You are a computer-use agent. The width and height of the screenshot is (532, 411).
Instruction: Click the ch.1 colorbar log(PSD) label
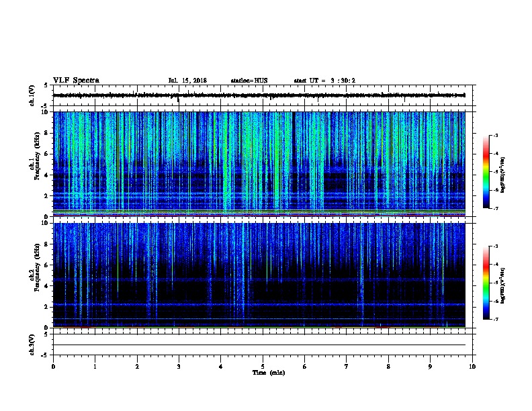[x=502, y=175]
